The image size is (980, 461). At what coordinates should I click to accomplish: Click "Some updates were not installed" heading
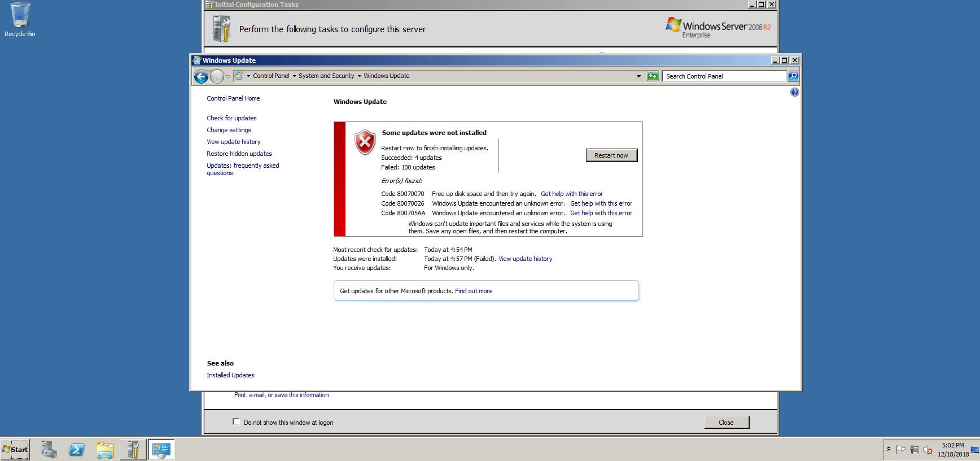[434, 133]
